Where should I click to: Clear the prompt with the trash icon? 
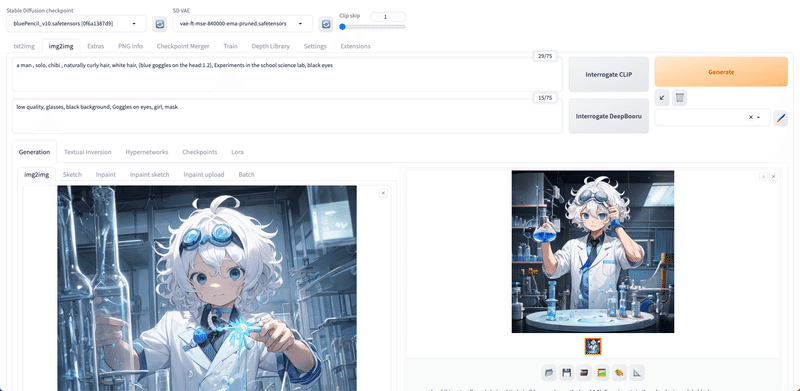[679, 97]
